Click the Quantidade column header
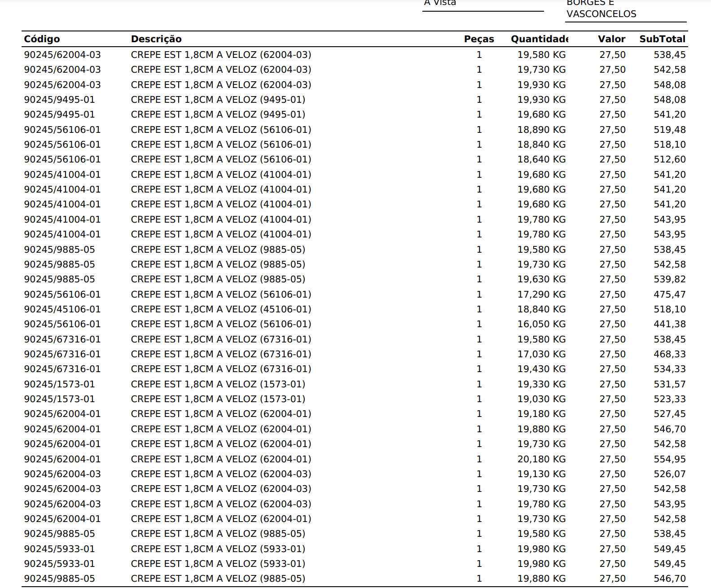This screenshot has height=588, width=711. [539, 39]
